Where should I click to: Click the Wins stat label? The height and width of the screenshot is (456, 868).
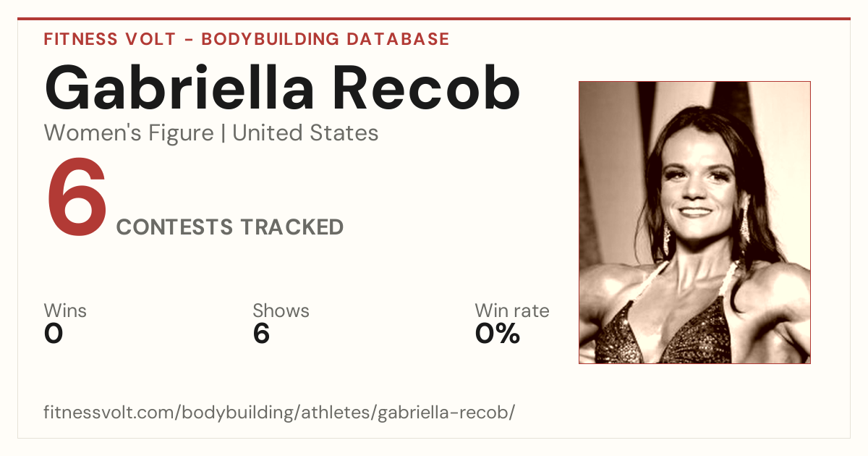65,311
